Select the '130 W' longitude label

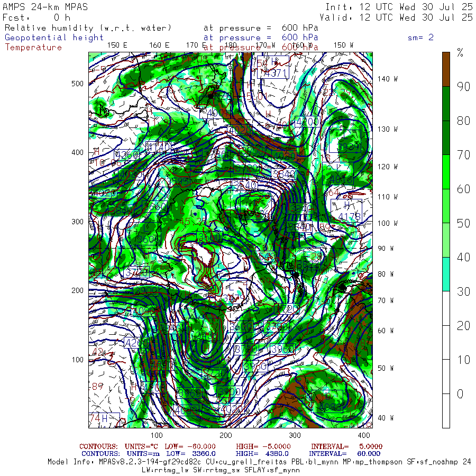pyautogui.click(x=387, y=130)
